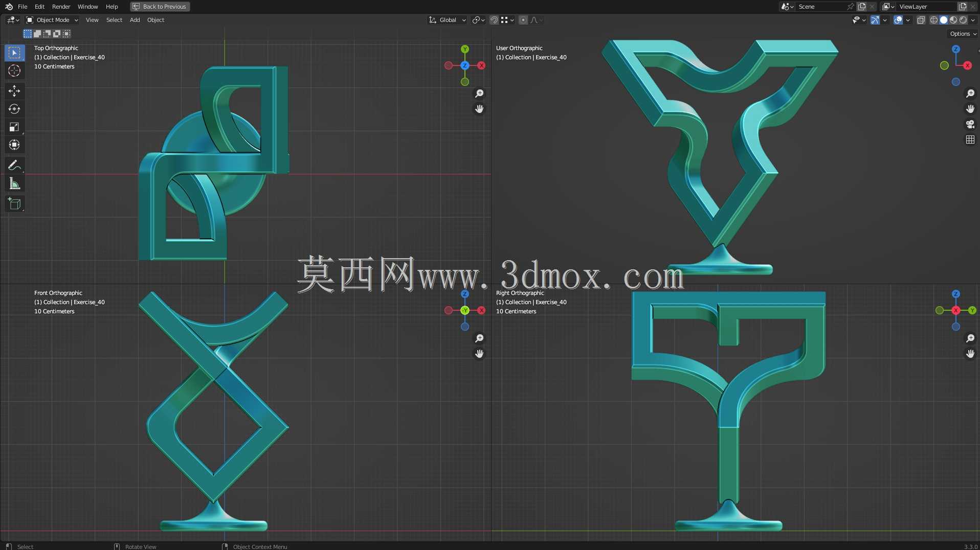Open the transform pivot point dropdown
The image size is (980, 550).
478,20
